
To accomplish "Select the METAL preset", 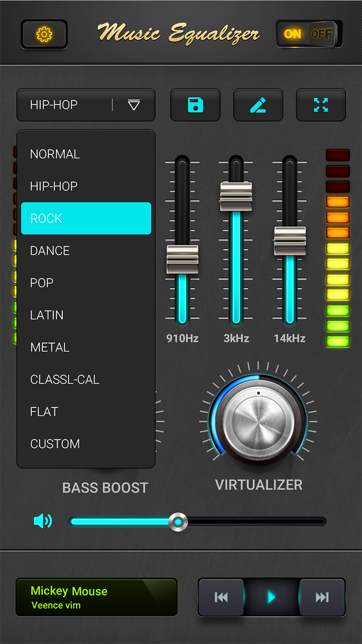I will 86,347.
